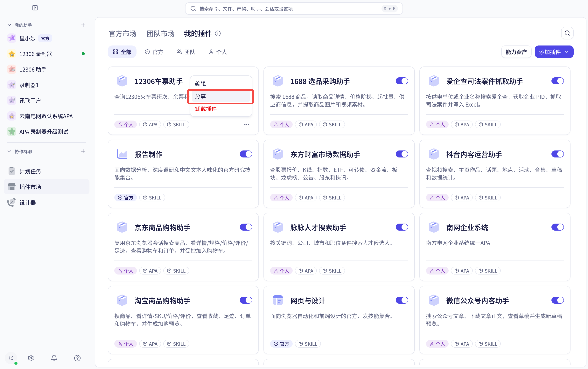Image resolution: width=588 pixels, height=369 pixels.
Task: Switch to the 官方市场 tab
Action: [x=122, y=33]
